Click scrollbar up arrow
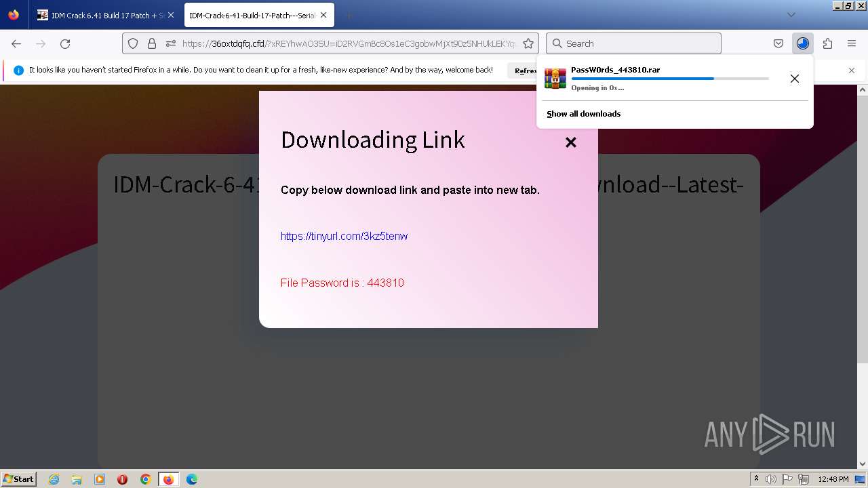Viewport: 868px width, 488px height. [863, 89]
